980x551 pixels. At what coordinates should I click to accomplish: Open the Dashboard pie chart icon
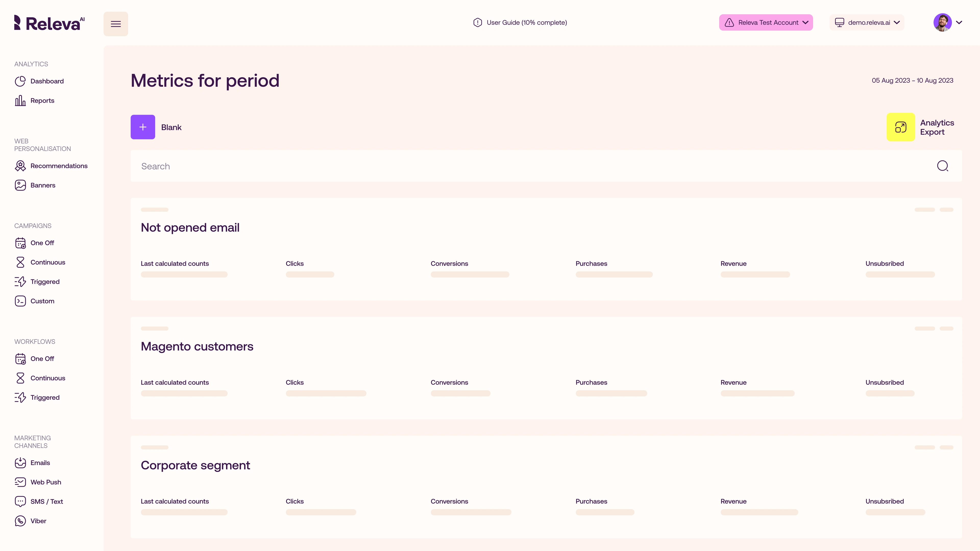(20, 81)
